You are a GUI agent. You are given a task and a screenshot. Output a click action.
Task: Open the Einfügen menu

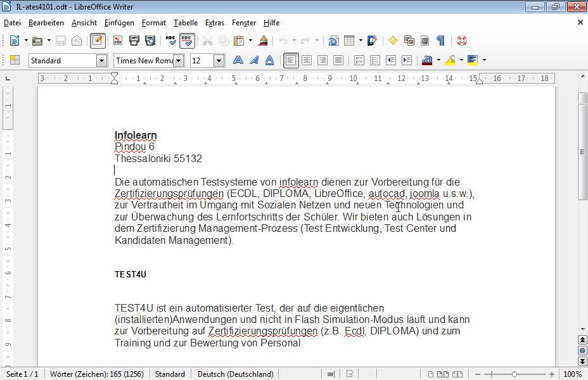tap(119, 23)
